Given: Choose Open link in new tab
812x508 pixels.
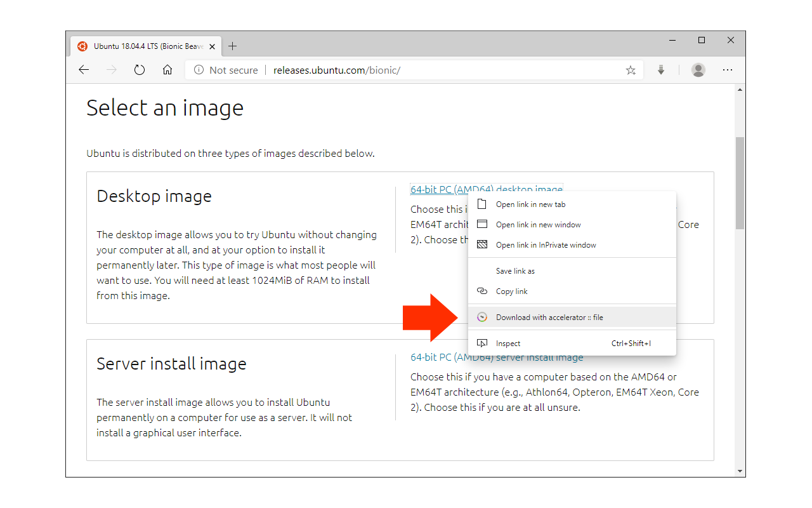Looking at the screenshot, I should click(572, 204).
